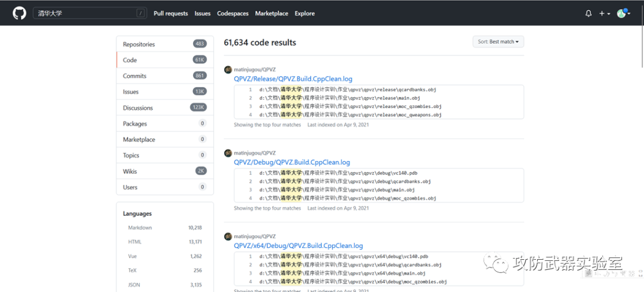Click line with release\main.obj

click(x=340, y=98)
